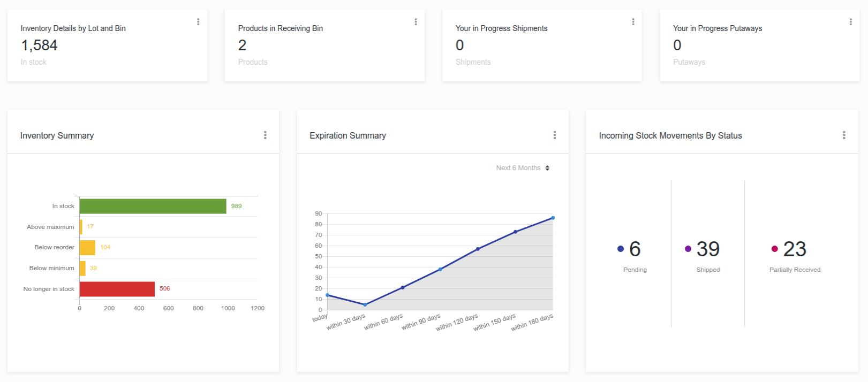Open Your in Progress Putaways options menu
The width and height of the screenshot is (868, 382).
click(x=850, y=22)
